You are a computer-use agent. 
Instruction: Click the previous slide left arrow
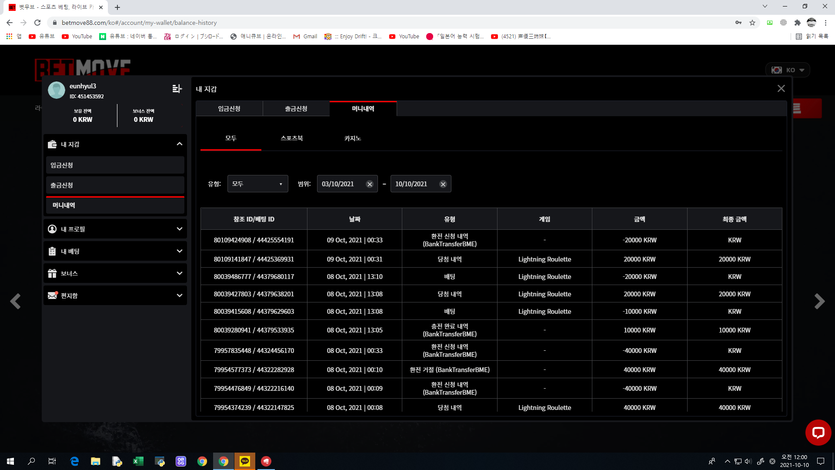[15, 301]
